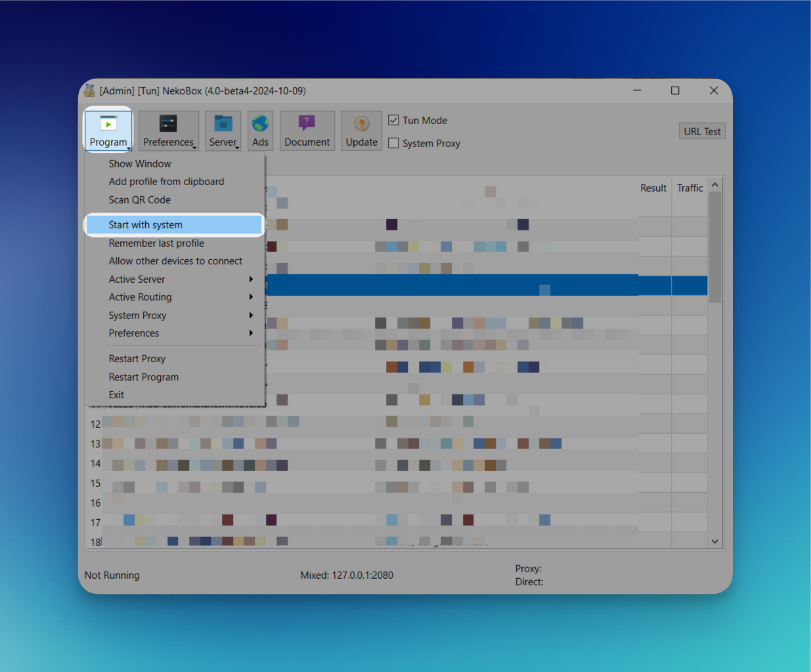This screenshot has height=672, width=811.
Task: Open the Document help button
Action: (x=307, y=131)
